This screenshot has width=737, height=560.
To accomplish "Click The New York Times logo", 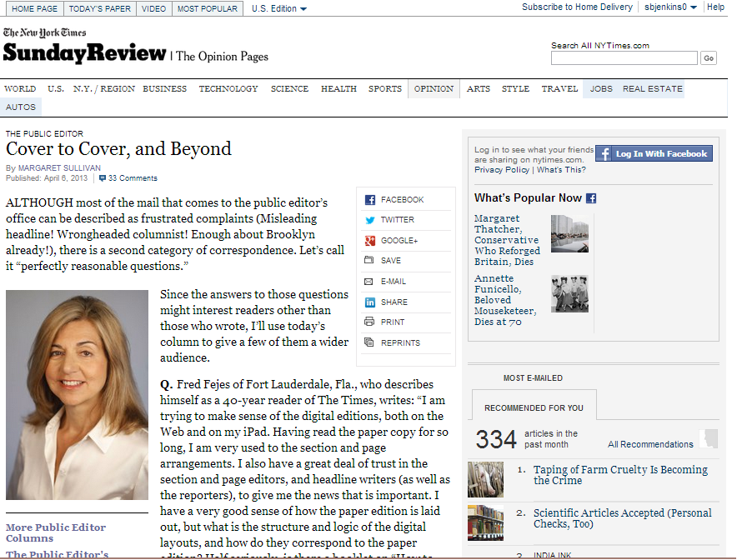I will [x=45, y=32].
